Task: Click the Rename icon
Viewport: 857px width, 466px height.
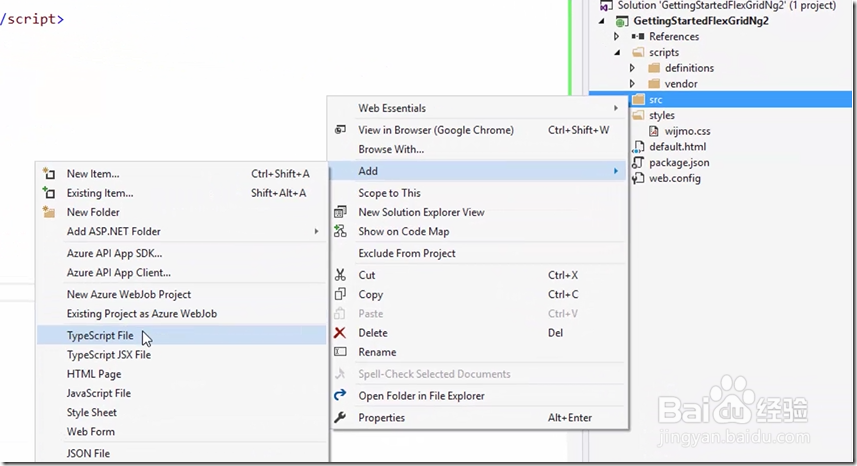Action: click(340, 352)
